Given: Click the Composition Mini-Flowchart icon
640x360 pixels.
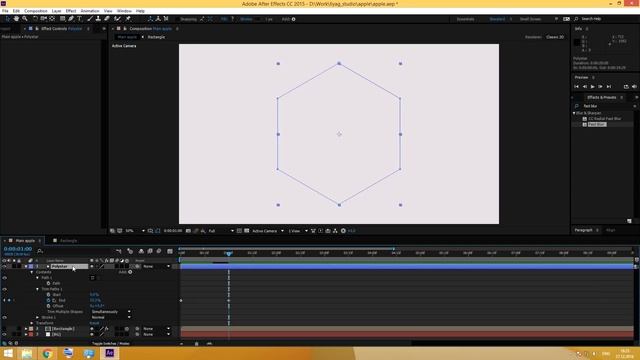Looking at the screenshot, I should click(119, 251).
